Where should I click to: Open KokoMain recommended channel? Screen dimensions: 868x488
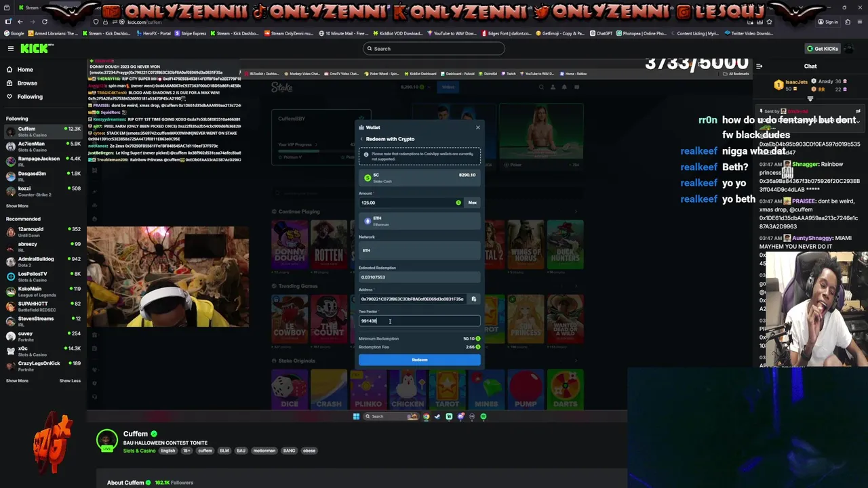pos(43,291)
